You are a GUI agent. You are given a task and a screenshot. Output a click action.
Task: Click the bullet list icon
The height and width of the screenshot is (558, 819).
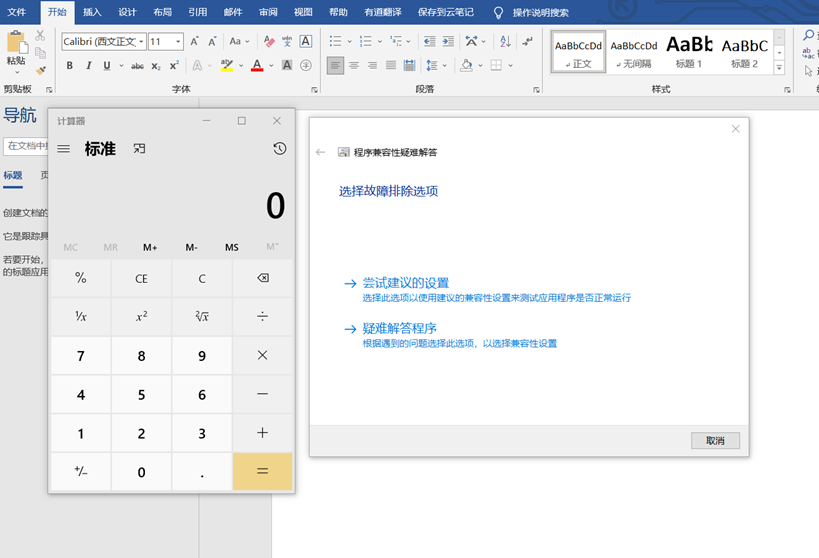(336, 41)
